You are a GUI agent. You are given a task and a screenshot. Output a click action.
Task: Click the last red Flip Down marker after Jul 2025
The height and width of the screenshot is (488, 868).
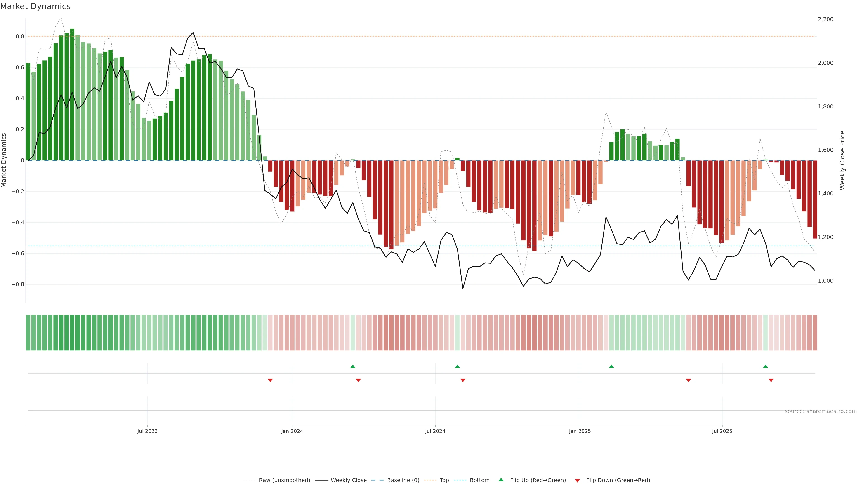(771, 380)
